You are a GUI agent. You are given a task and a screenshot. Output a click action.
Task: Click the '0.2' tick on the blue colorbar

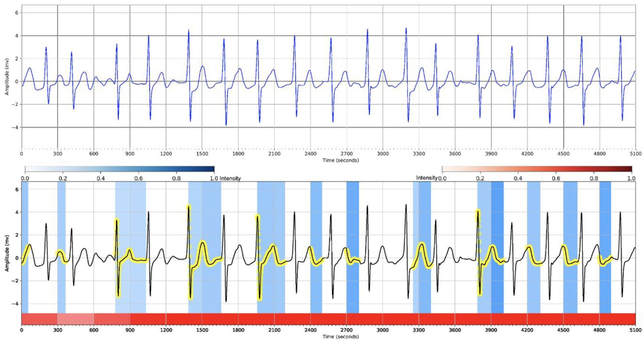[63, 179]
